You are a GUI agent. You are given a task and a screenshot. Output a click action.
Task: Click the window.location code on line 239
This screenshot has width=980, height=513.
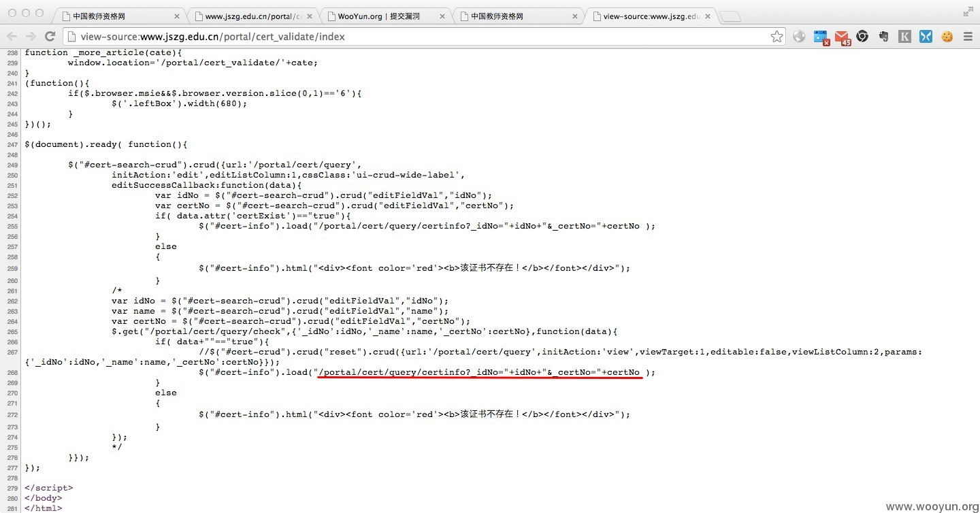(x=193, y=63)
